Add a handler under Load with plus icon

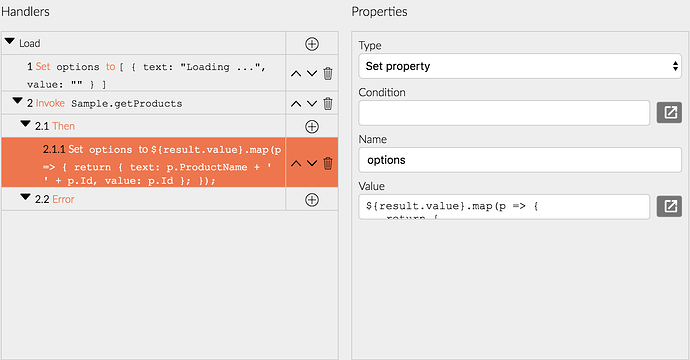312,44
